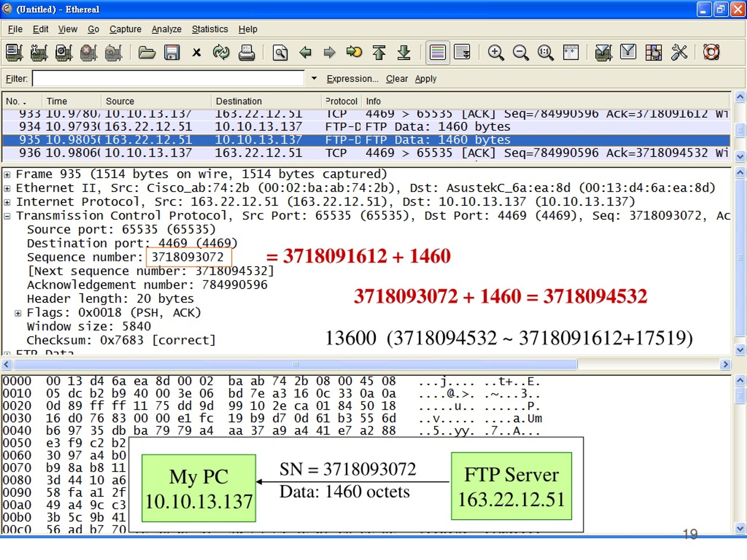747x560 pixels.
Task: Apply the display filter
Action: point(425,79)
